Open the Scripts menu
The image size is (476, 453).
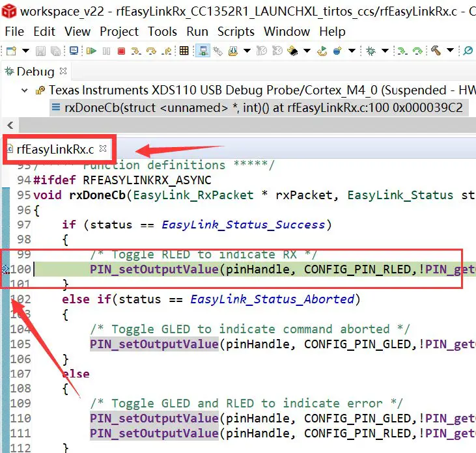click(236, 31)
